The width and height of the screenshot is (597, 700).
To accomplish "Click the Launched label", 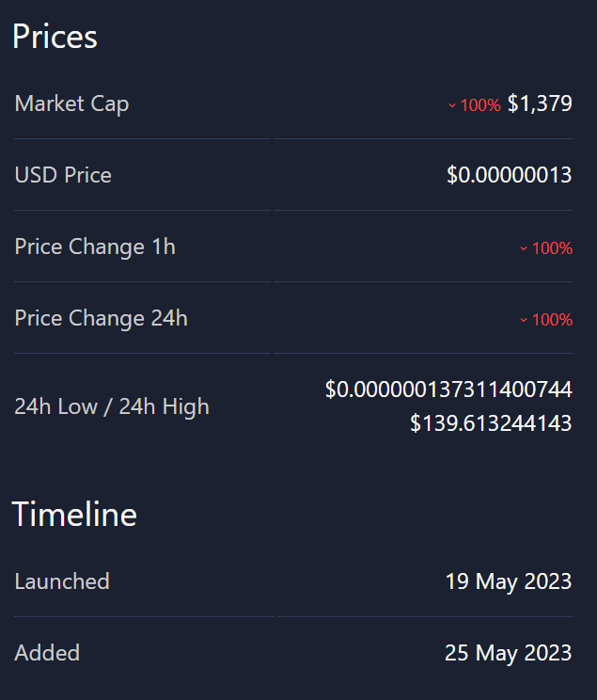I will [62, 581].
